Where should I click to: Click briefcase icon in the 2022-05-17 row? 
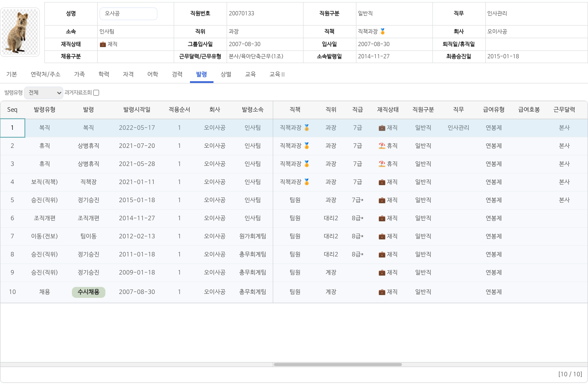click(x=382, y=128)
